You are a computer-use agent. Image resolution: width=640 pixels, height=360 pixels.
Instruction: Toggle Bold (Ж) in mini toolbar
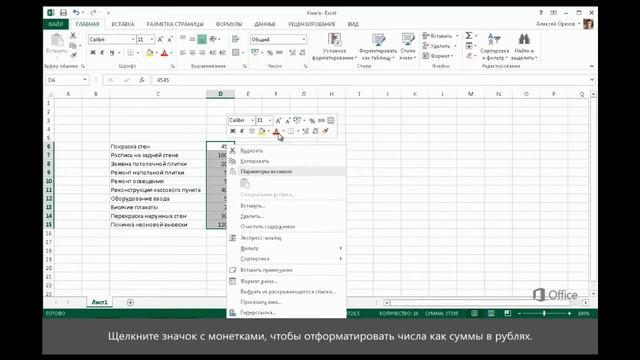233,131
